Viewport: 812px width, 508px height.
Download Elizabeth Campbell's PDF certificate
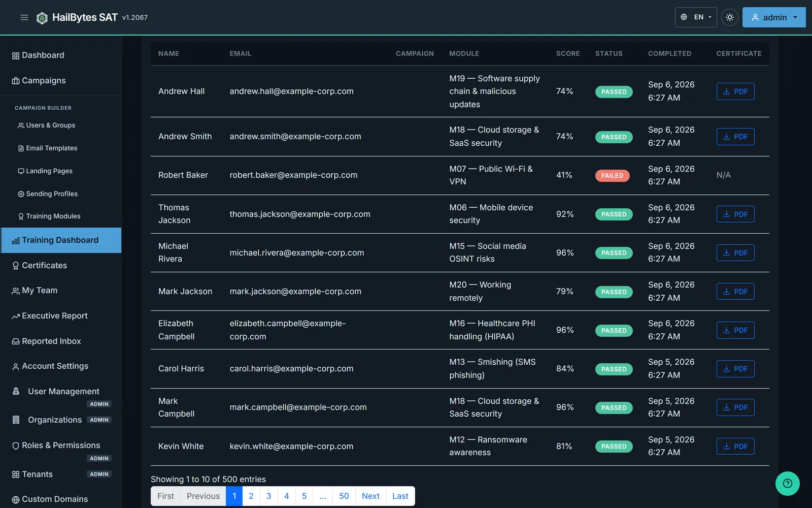tap(735, 330)
